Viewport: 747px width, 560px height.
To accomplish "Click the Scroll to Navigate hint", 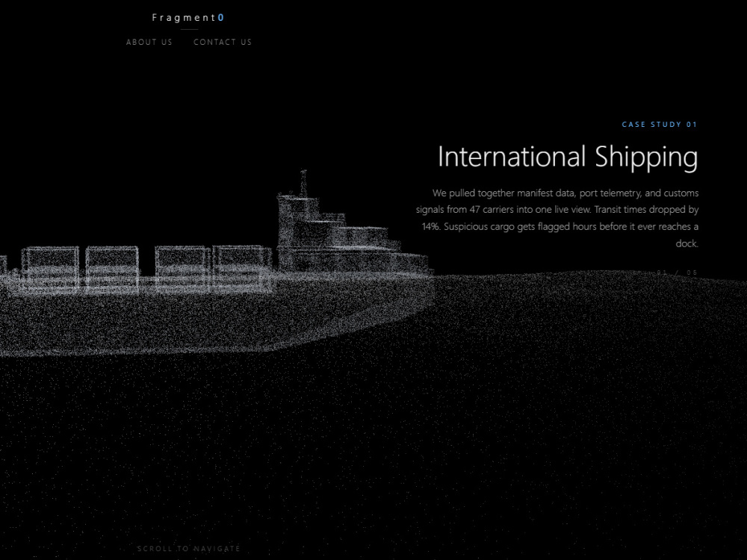I will click(x=189, y=549).
